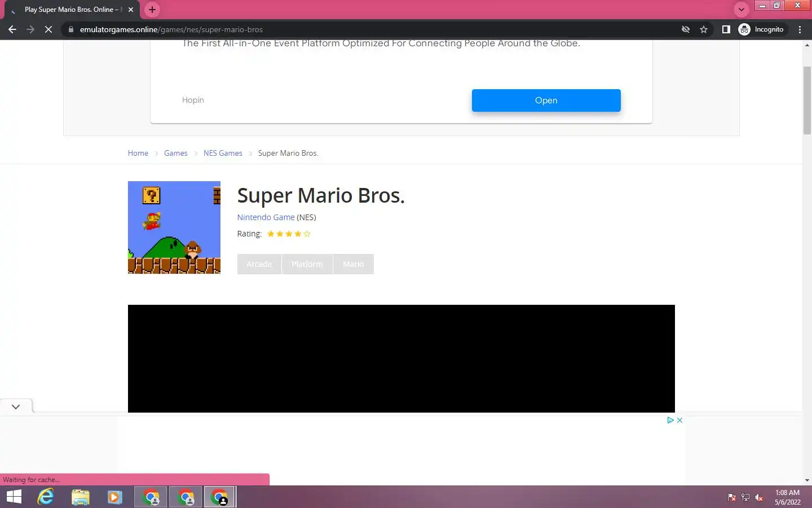Screen dimensions: 812x508
Task: Select the Platform tag button
Action: pyautogui.click(x=307, y=264)
